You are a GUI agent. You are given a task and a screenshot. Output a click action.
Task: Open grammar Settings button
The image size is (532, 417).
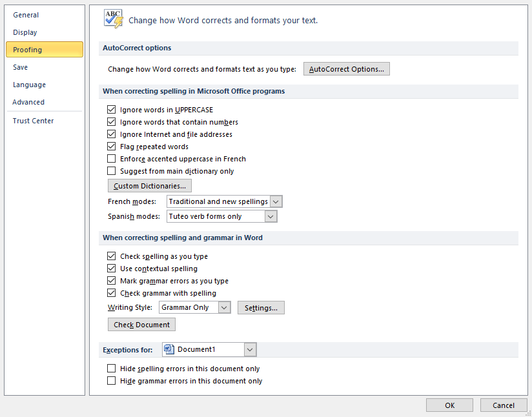pos(261,308)
